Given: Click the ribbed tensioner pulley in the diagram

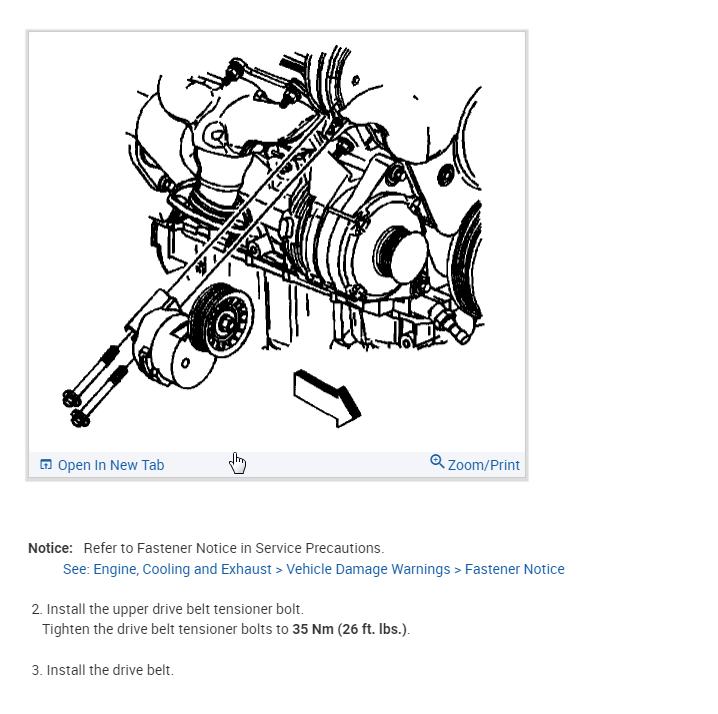Looking at the screenshot, I should click(x=221, y=321).
